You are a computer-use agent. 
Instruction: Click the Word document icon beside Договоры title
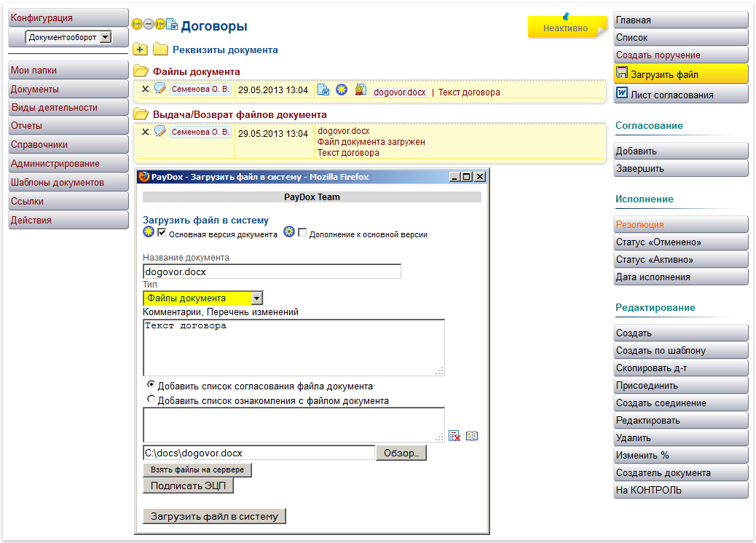(x=172, y=24)
